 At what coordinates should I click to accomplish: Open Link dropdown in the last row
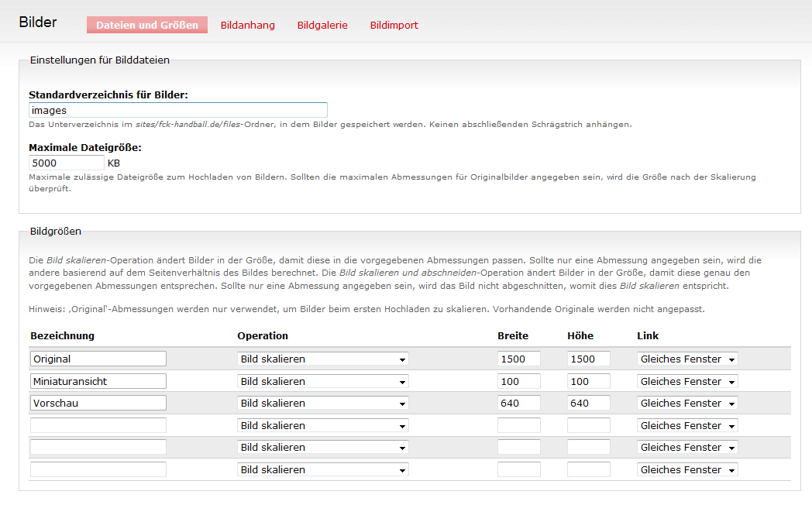pyautogui.click(x=687, y=470)
